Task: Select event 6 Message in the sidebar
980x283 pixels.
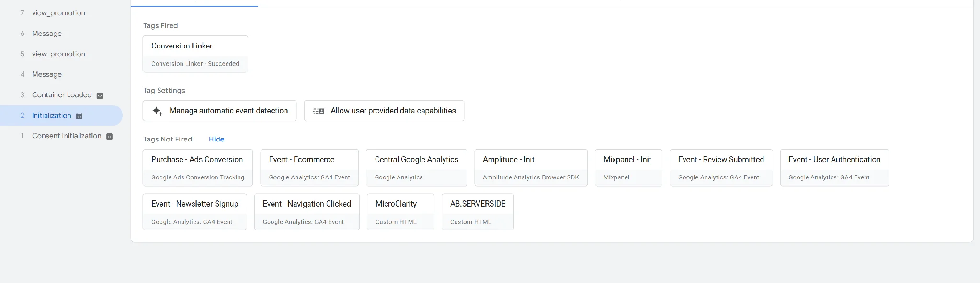Action: 61,34
